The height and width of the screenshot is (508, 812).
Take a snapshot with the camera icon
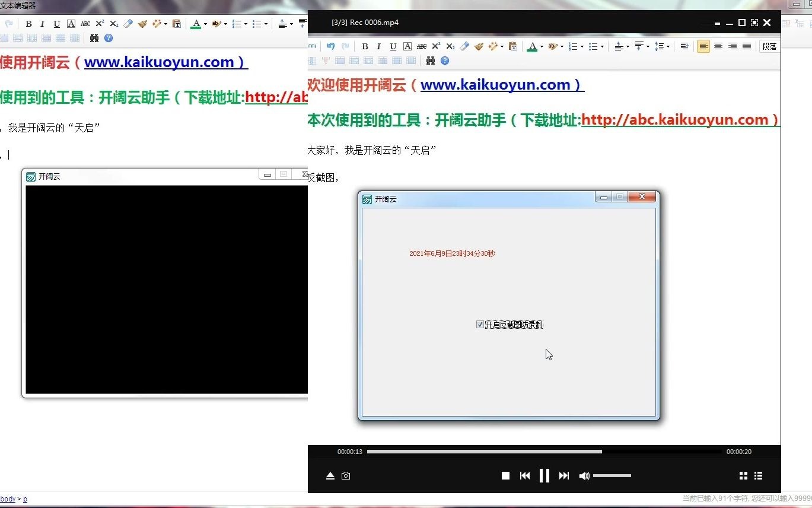(x=346, y=475)
